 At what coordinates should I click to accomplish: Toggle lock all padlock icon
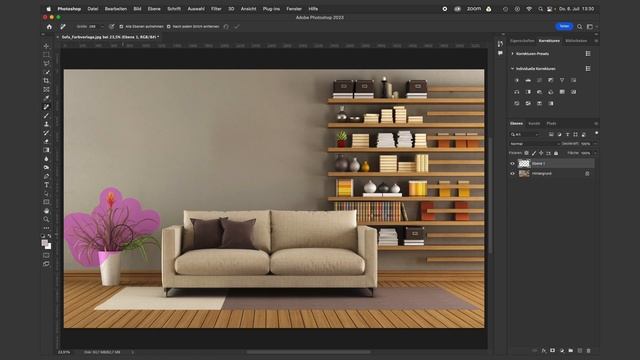[556, 153]
